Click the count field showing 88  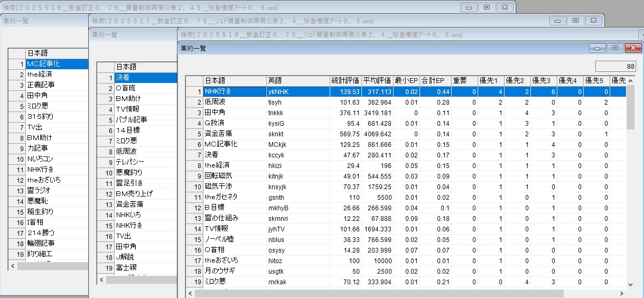(615, 66)
